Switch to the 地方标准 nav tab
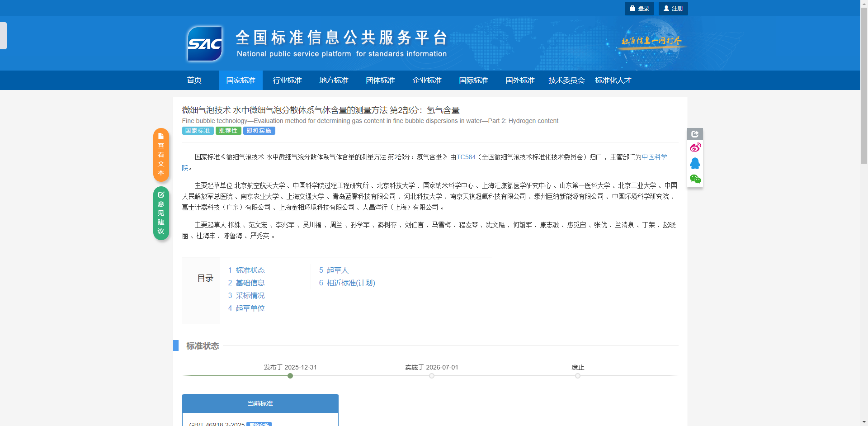 point(334,80)
